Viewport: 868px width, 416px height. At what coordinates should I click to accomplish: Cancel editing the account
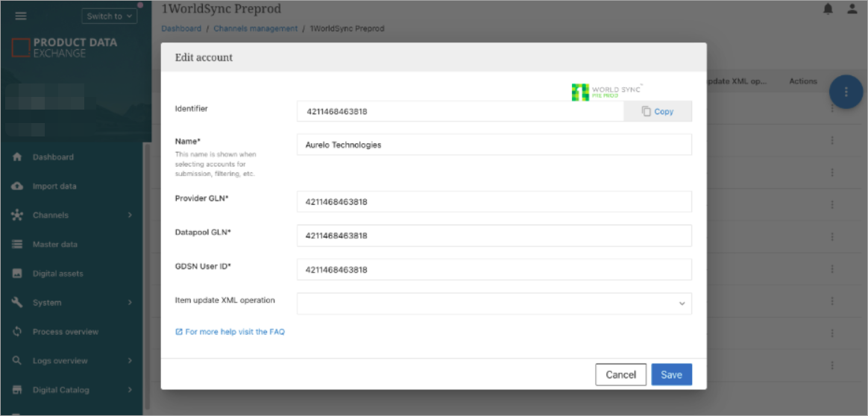pyautogui.click(x=620, y=375)
